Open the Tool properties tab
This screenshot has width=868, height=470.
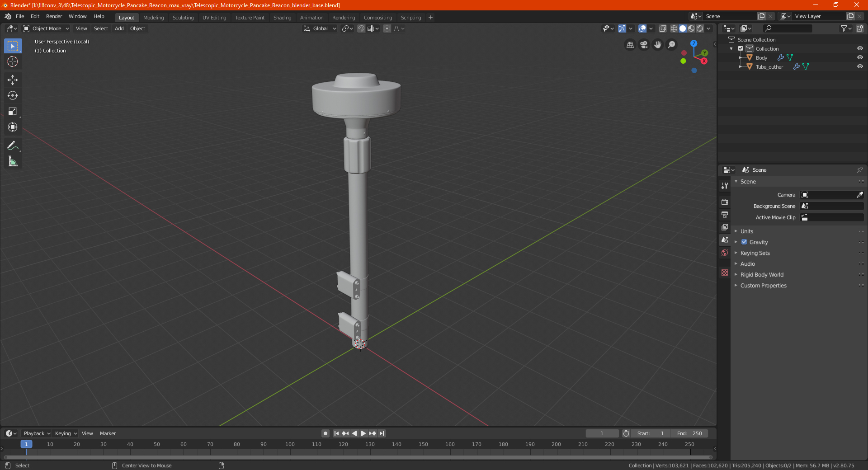pyautogui.click(x=725, y=185)
